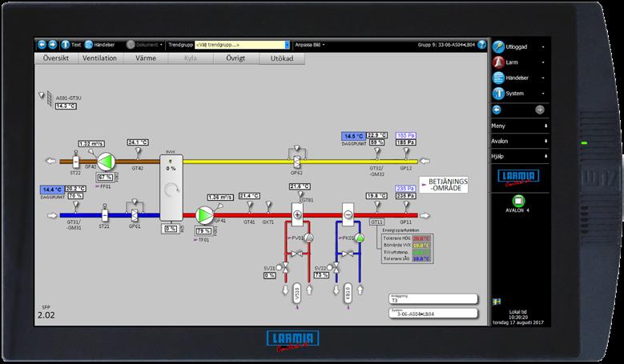Go back with the toolbar left arrow
Image resolution: width=624 pixels, height=364 pixels.
point(42,45)
